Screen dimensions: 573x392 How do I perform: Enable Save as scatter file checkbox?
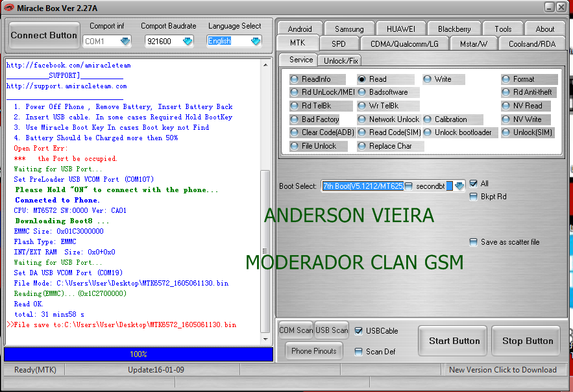click(473, 242)
